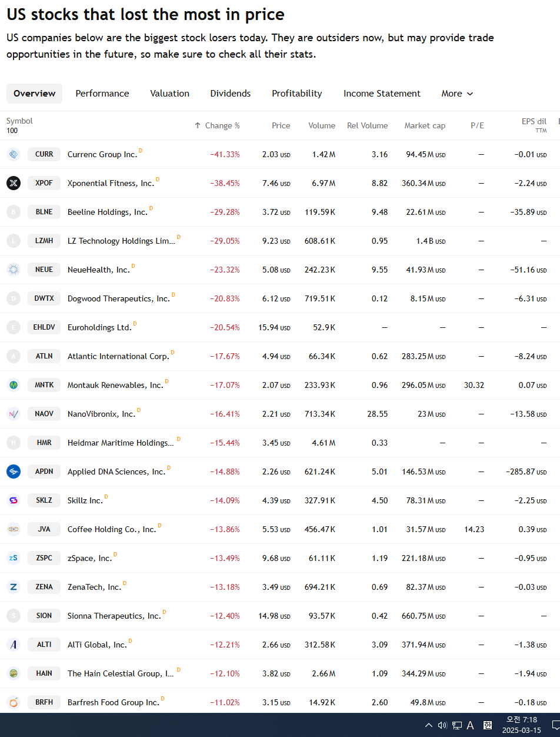
Task: Click the Heidmar Maritime H logo icon
Action: click(x=14, y=443)
